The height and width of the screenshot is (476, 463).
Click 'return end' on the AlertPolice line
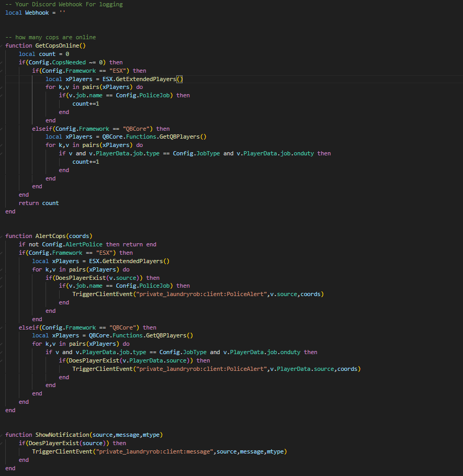(139, 244)
